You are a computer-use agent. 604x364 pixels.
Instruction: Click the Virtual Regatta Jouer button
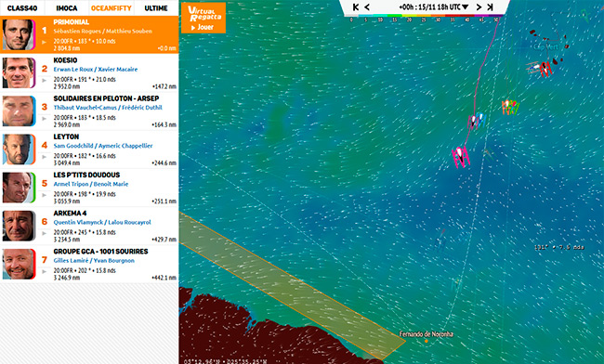pyautogui.click(x=203, y=18)
